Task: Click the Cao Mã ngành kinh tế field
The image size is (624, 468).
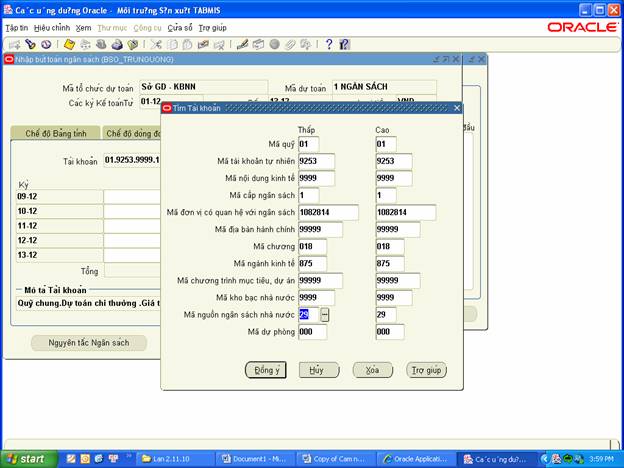Action: 390,263
